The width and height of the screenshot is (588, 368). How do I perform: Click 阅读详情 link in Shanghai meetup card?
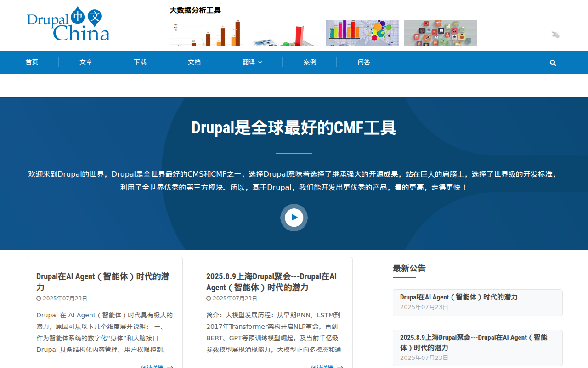click(327, 367)
